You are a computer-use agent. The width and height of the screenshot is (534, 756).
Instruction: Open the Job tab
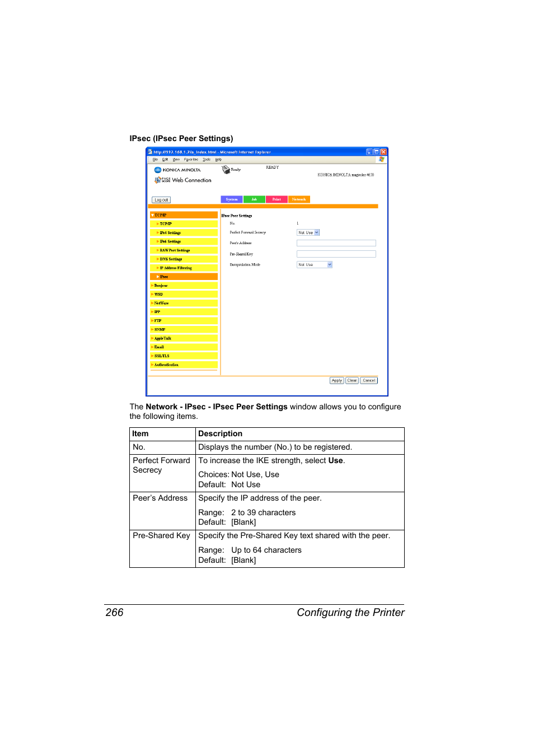254,199
